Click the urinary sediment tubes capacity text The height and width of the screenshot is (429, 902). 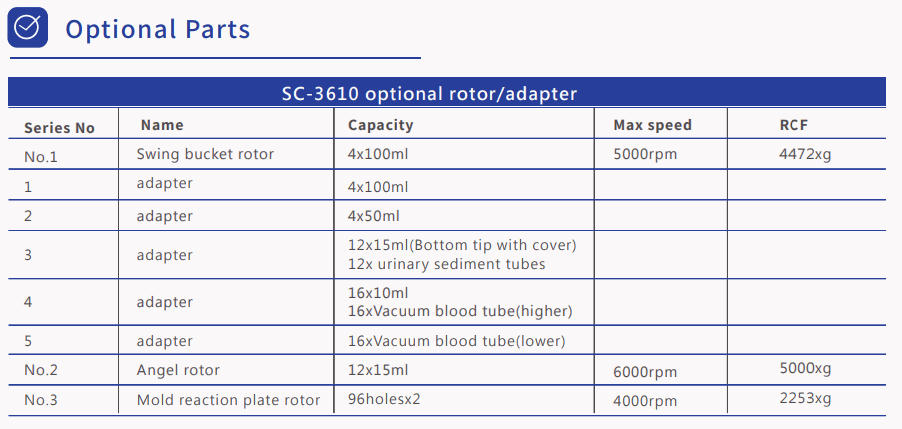(446, 264)
